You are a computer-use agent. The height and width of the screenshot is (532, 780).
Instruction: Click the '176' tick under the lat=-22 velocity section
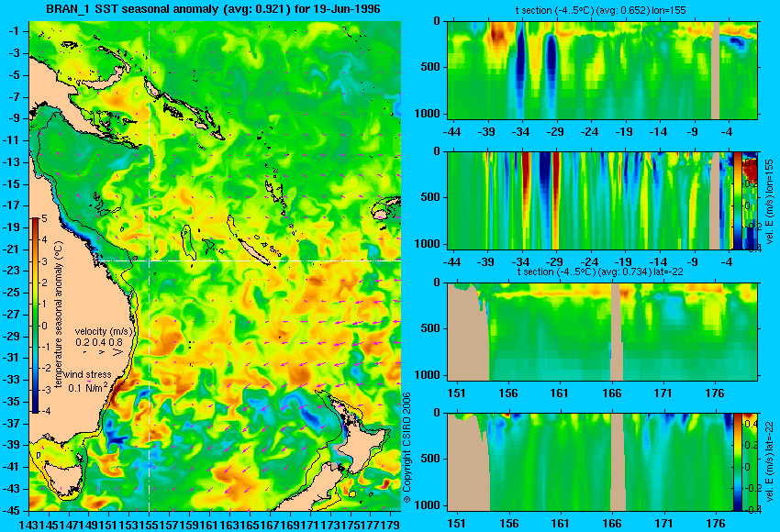click(x=717, y=523)
